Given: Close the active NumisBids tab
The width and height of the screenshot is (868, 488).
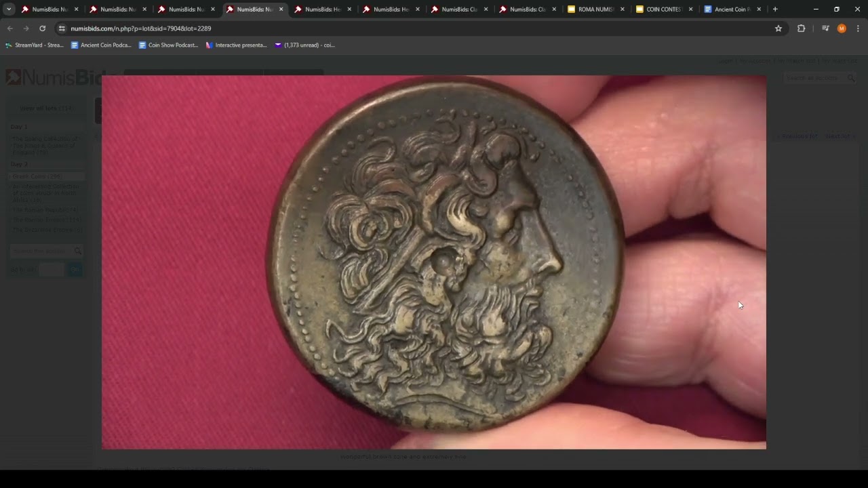Looking at the screenshot, I should [281, 9].
